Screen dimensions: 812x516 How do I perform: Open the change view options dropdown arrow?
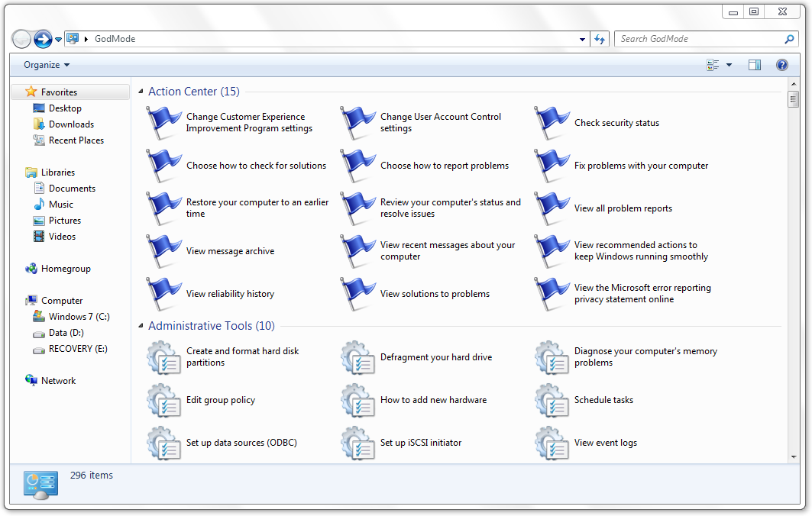[x=729, y=65]
